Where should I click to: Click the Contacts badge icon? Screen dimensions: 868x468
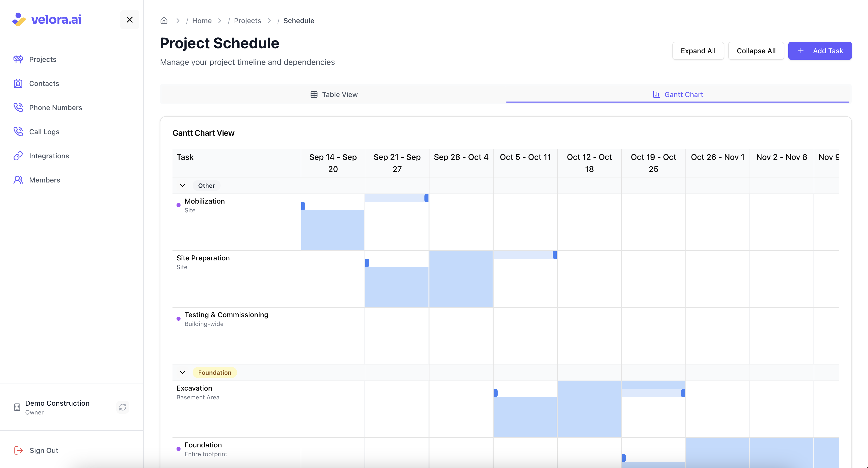click(x=18, y=83)
